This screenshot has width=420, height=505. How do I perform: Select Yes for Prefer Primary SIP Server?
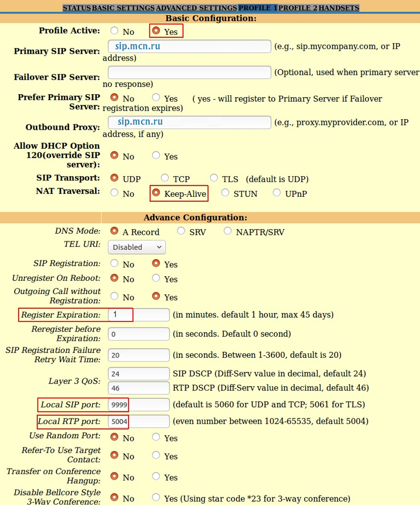point(156,97)
